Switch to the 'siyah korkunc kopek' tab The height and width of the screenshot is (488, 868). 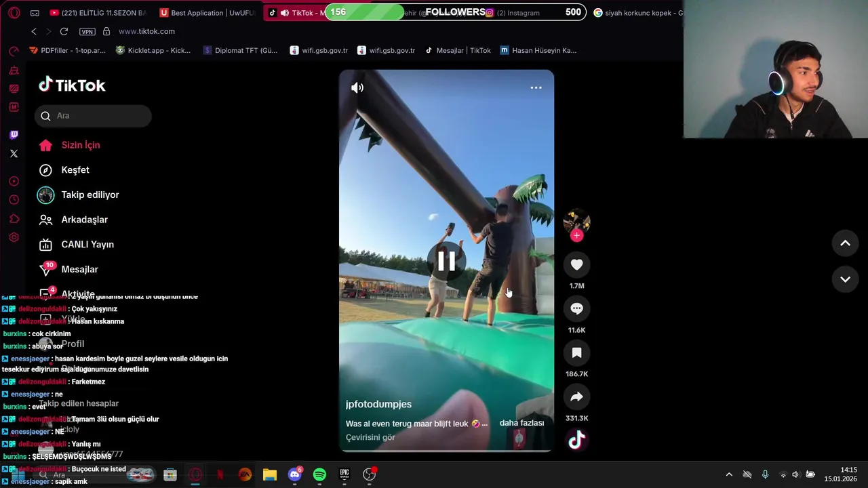click(637, 13)
